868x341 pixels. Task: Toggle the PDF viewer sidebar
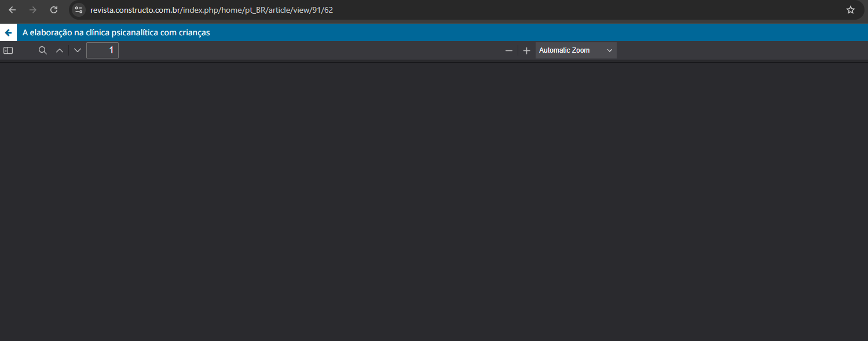(x=8, y=50)
